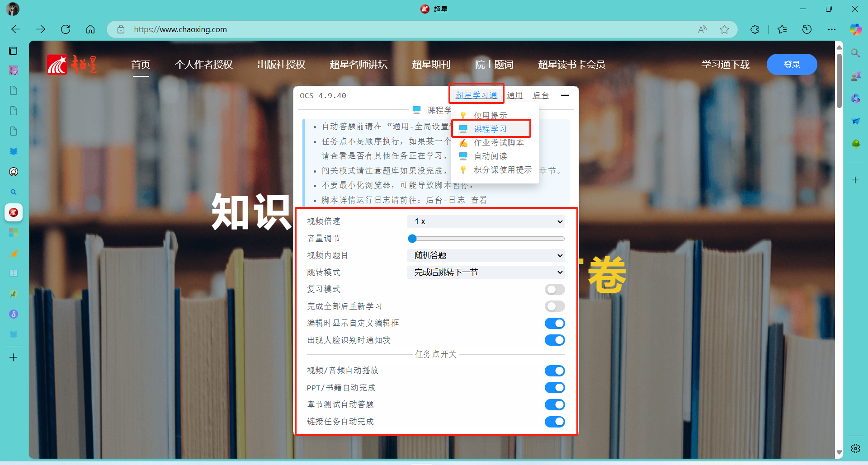The height and width of the screenshot is (465, 868).
Task: Toggle 复习模式 switch
Action: click(555, 289)
